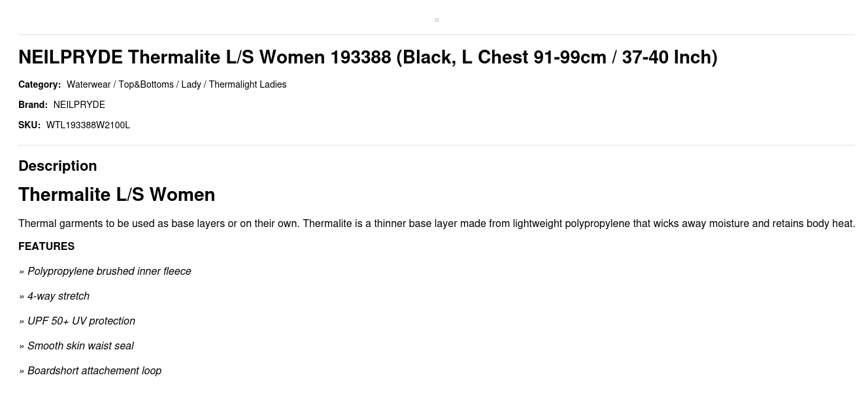868x407 pixels.
Task: Click the UPF 50+ UV protection feature
Action: tap(81, 321)
